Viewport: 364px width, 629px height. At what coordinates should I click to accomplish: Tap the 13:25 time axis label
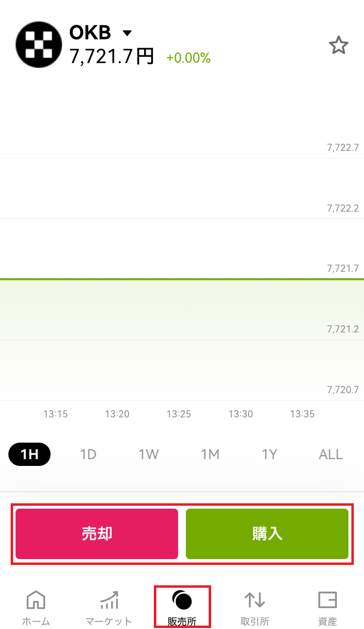tap(179, 414)
